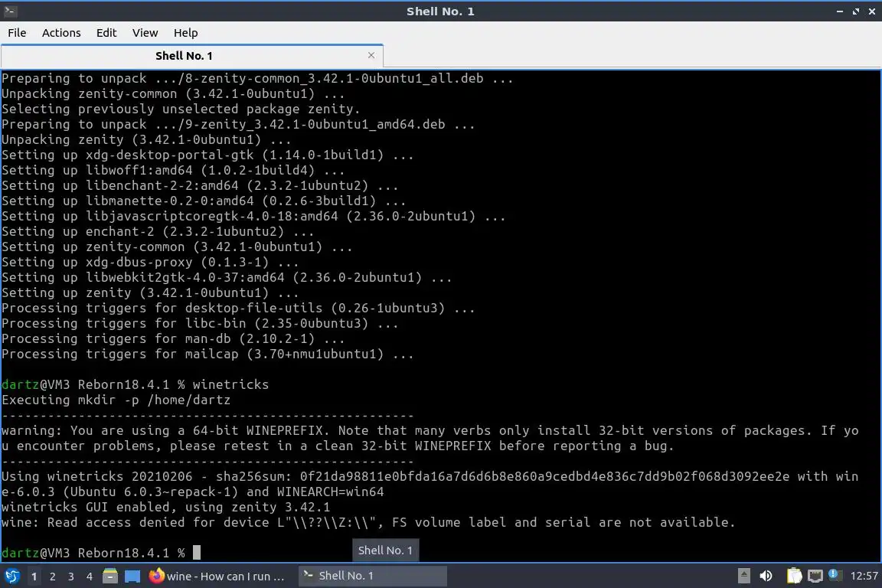
Task: Open the clipboard manager tray icon
Action: 794,576
